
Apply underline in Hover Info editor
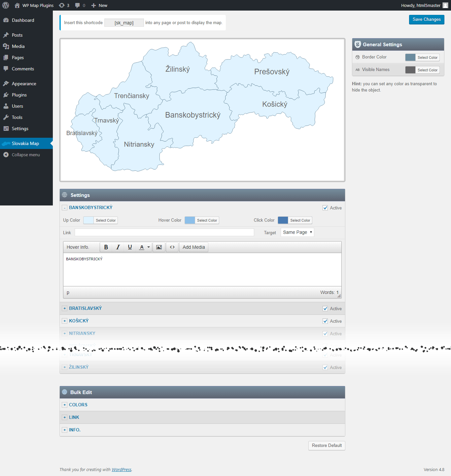[x=130, y=247]
